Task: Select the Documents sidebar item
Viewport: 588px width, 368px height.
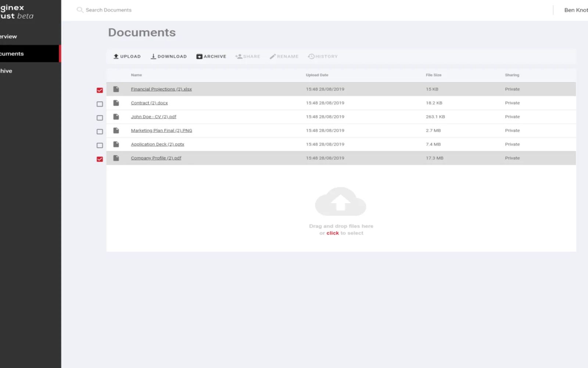Action: [x=31, y=54]
